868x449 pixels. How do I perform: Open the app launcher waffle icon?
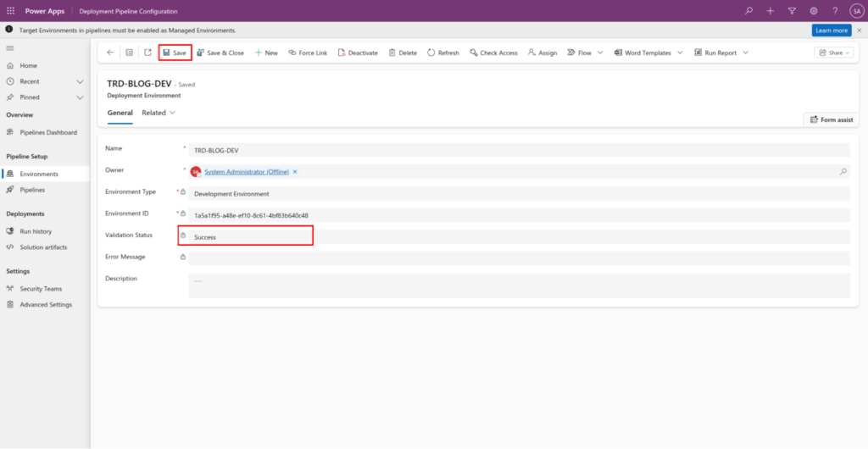click(10, 11)
